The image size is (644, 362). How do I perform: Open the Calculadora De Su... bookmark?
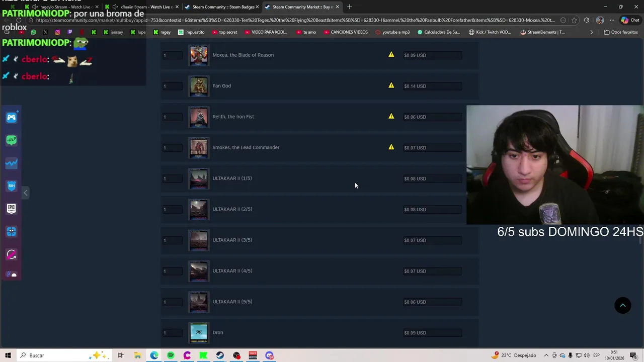point(439,32)
